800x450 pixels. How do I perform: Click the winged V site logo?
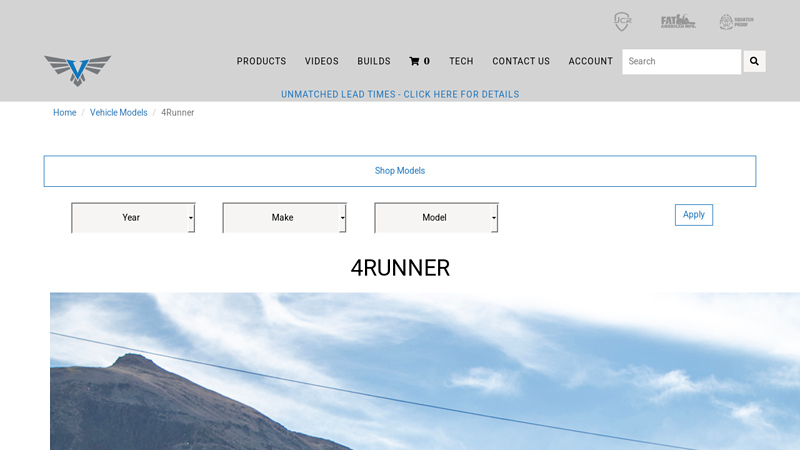pyautogui.click(x=77, y=70)
